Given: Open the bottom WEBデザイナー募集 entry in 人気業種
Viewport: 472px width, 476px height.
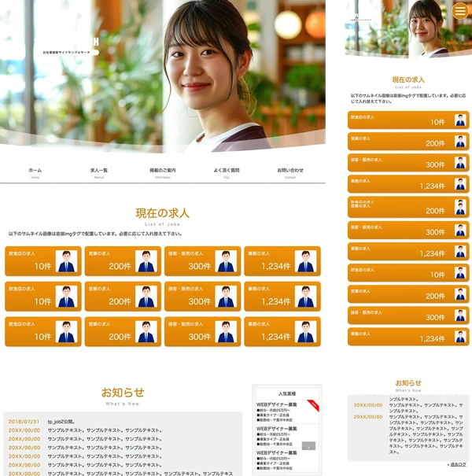Looking at the screenshot, I should coord(287,460).
